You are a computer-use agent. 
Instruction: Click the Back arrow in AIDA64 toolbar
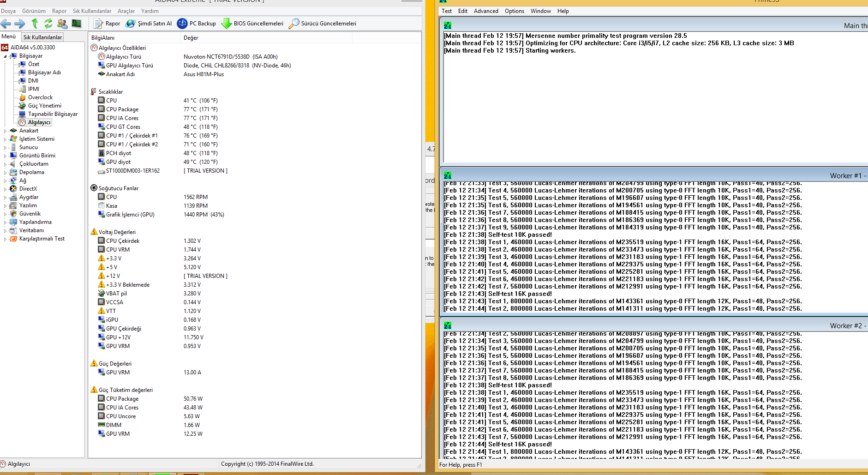pos(6,24)
